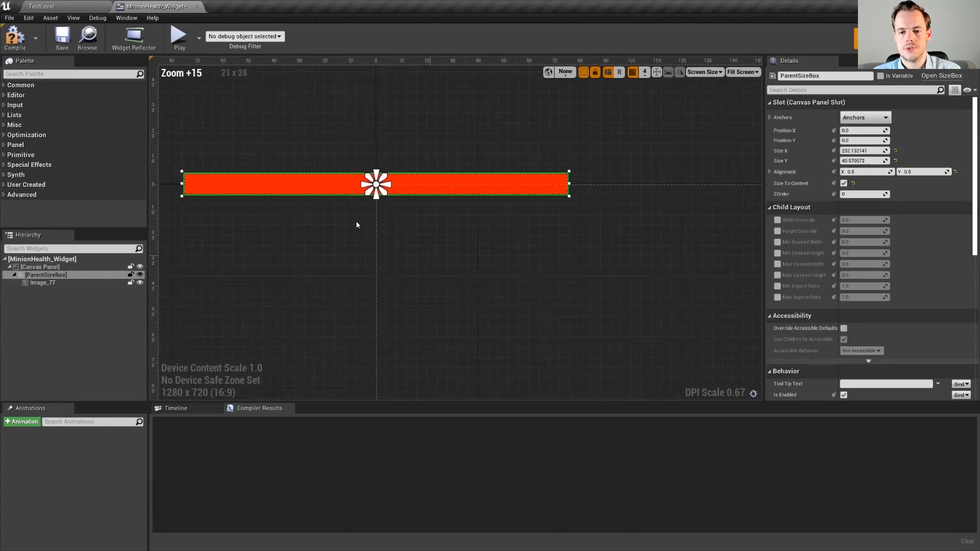Expand the Common palette category

(20, 85)
